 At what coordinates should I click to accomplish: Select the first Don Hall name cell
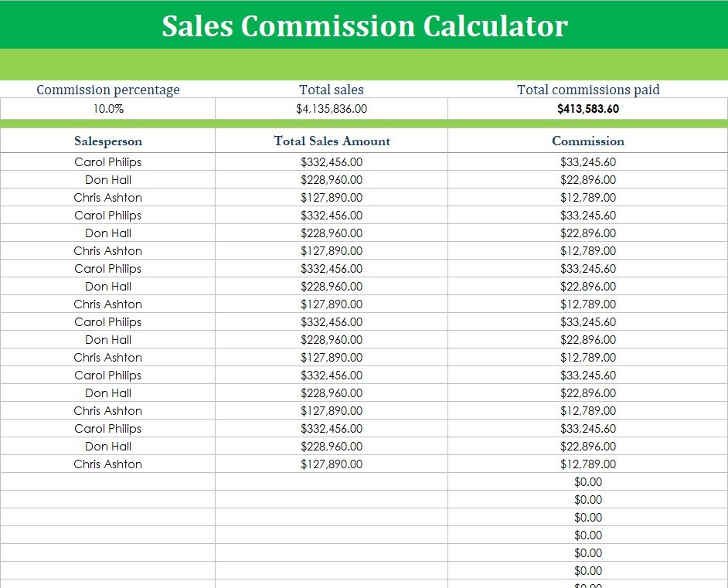(x=107, y=180)
